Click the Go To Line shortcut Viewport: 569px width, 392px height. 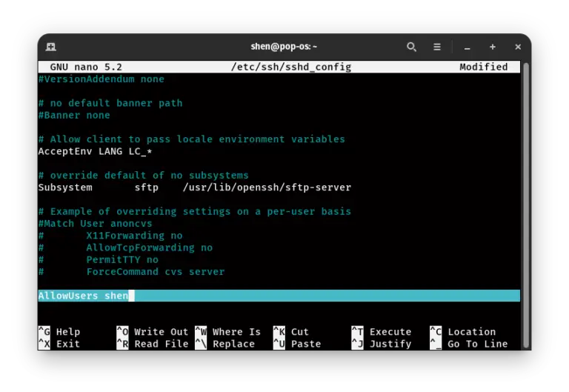point(469,344)
